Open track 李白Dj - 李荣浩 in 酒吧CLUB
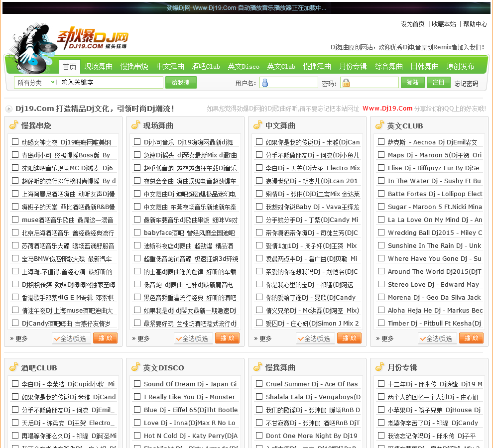This screenshot has height=448, width=493. pos(68,384)
